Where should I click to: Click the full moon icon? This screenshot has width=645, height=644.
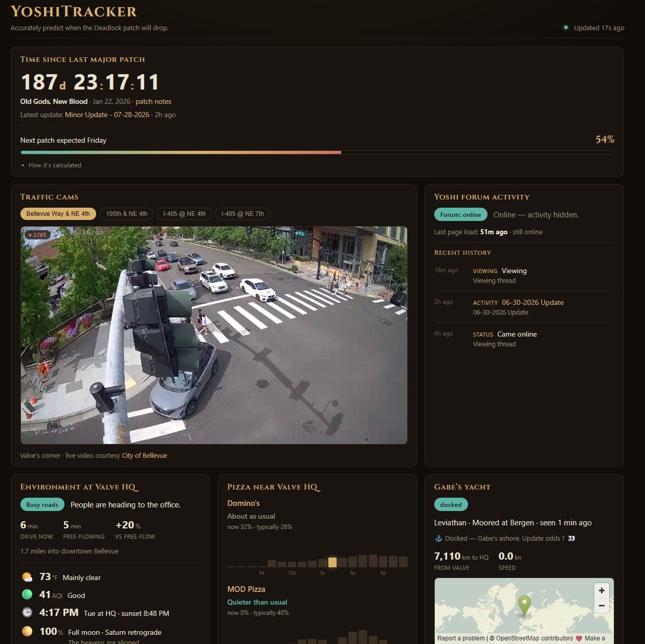27,631
